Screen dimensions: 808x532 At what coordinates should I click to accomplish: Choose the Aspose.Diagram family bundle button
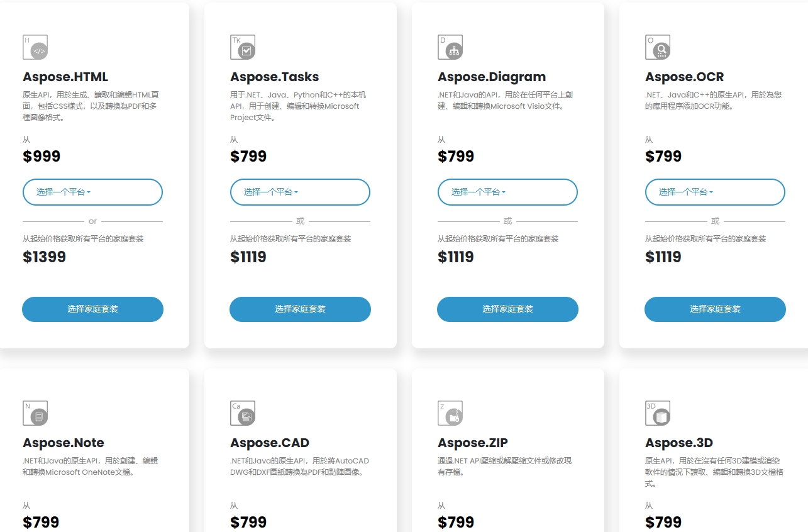tap(507, 309)
